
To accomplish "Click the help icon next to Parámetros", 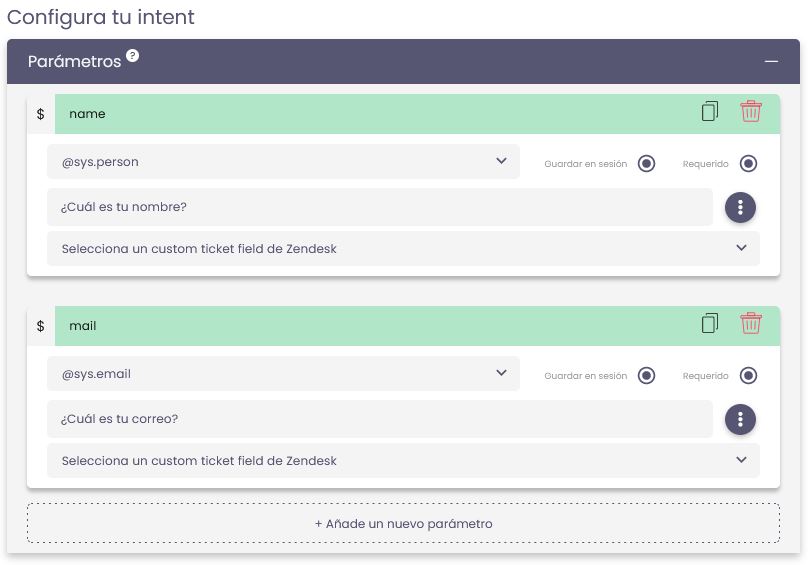I will pos(133,56).
